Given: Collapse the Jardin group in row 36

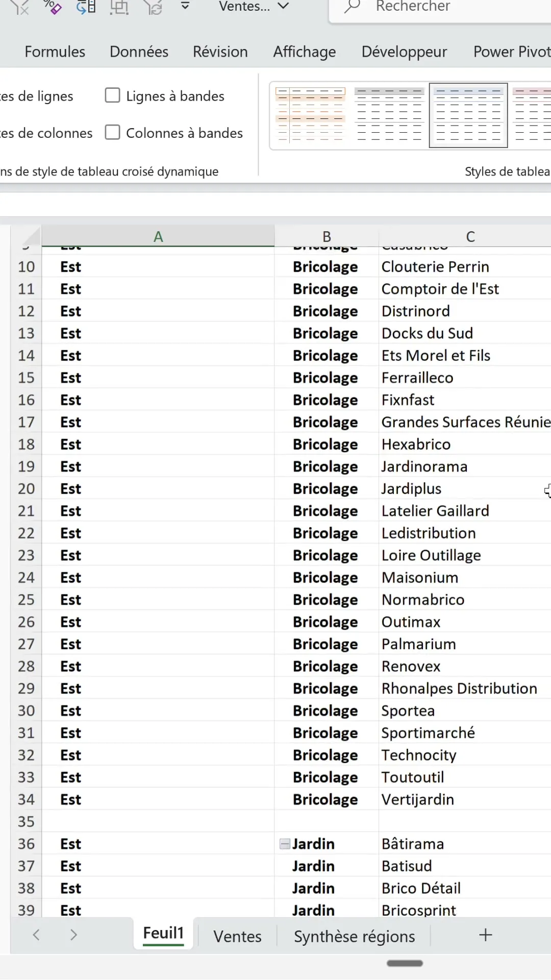Looking at the screenshot, I should (285, 844).
